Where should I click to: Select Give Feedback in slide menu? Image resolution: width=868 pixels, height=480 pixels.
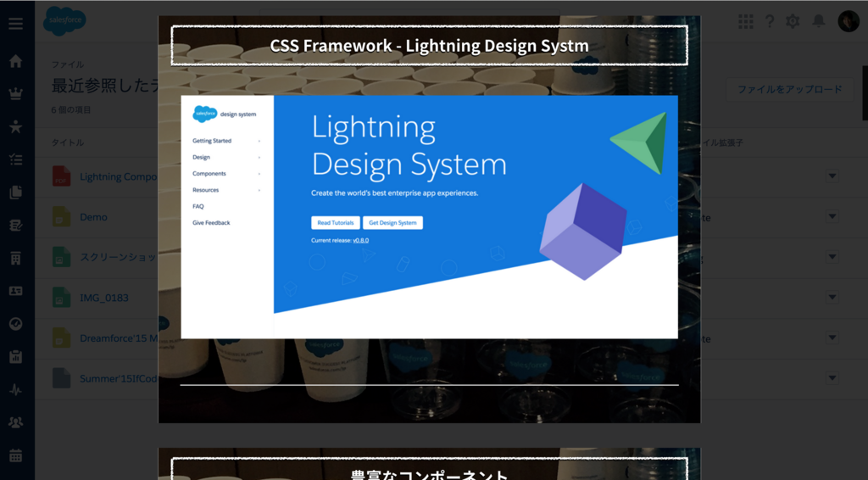pos(211,222)
